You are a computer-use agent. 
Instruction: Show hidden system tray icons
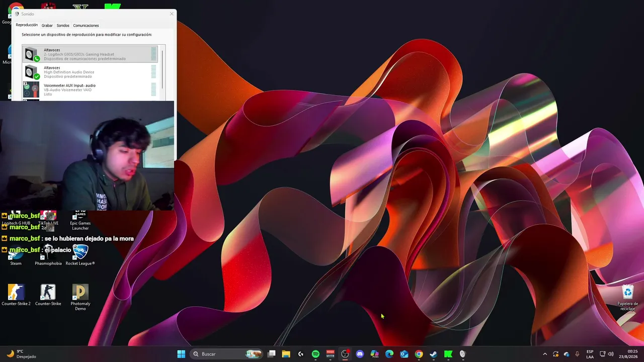coord(545,354)
